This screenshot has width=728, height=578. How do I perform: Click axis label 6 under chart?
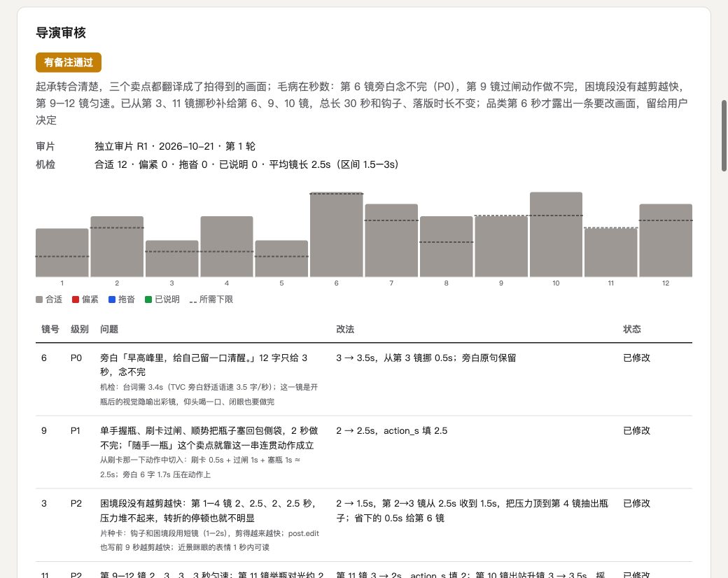coord(337,283)
